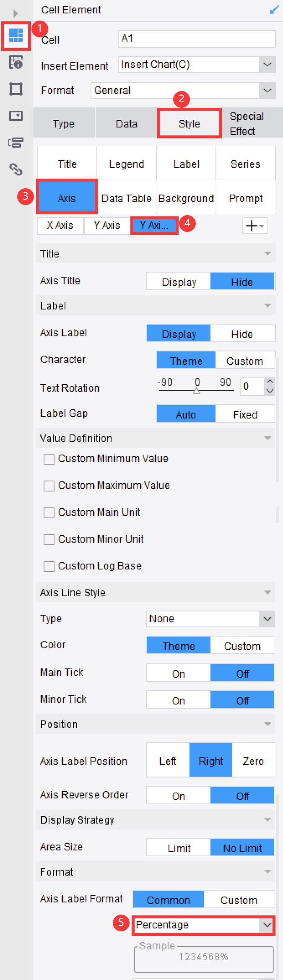Open the Title style sub-tab

click(x=67, y=164)
